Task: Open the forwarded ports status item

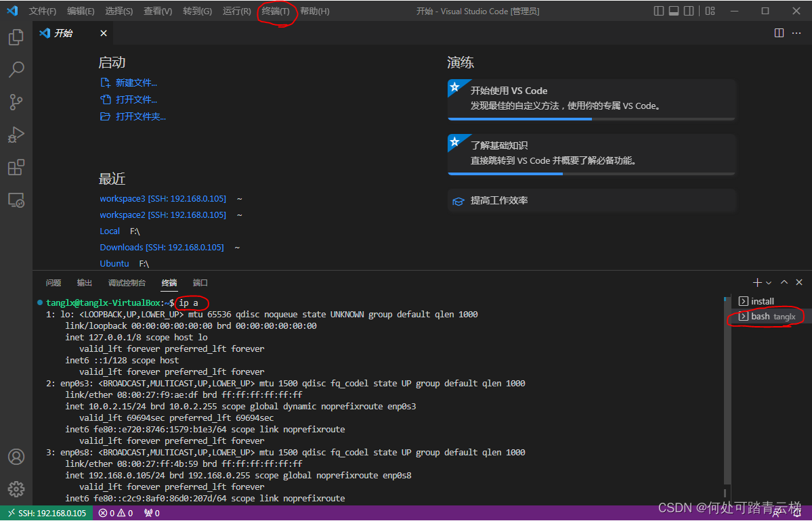Action: tap(152, 514)
